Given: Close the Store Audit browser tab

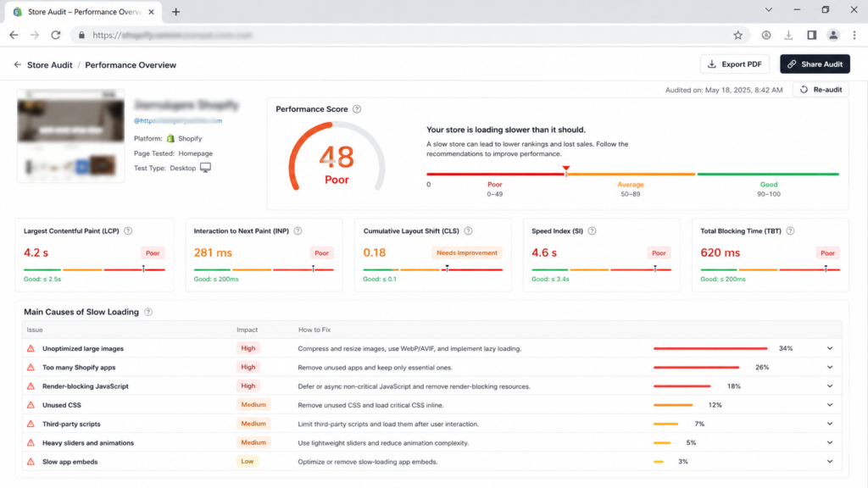Looking at the screenshot, I should click(151, 12).
